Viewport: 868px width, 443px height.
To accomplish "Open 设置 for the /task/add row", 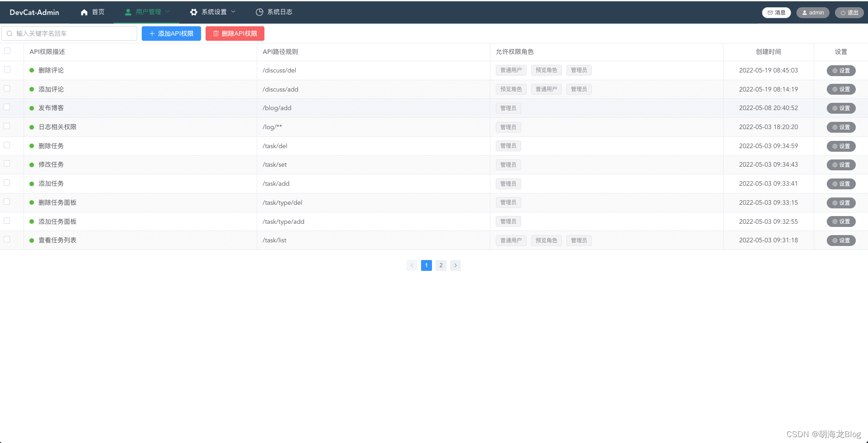I will (841, 184).
